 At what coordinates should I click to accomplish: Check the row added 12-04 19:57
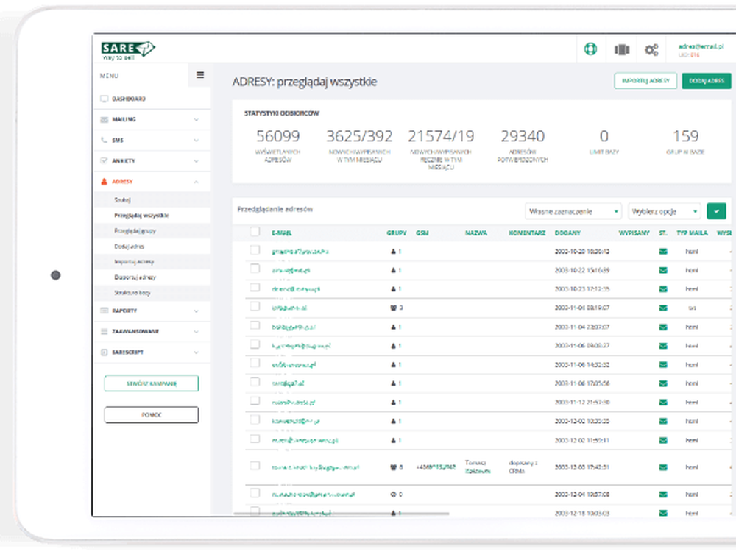click(x=255, y=493)
